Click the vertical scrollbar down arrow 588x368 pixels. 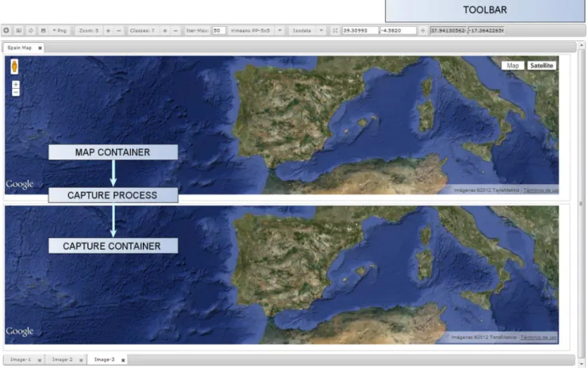pos(582,363)
